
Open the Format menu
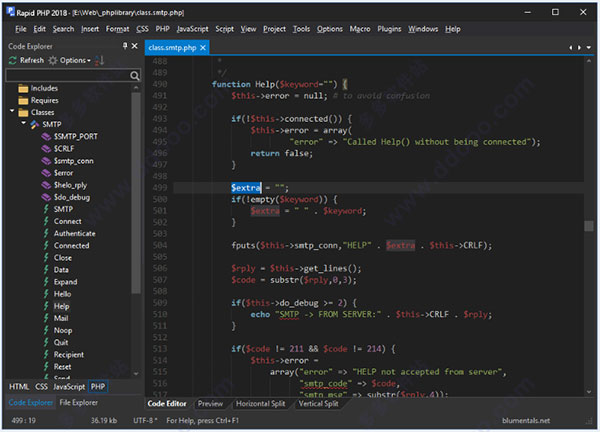tap(117, 29)
